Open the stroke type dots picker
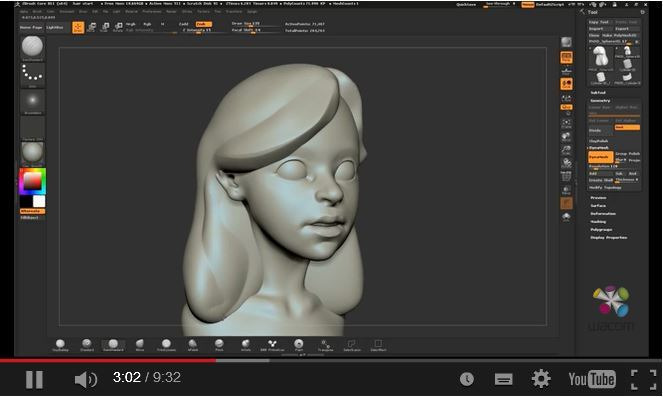Image resolution: width=663 pixels, height=397 pixels. tap(33, 75)
